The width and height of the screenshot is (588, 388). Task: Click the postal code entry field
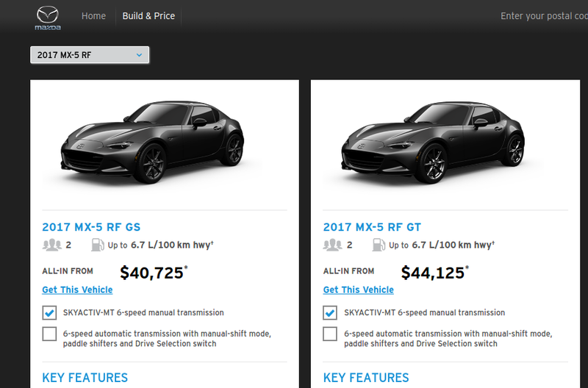tap(544, 16)
